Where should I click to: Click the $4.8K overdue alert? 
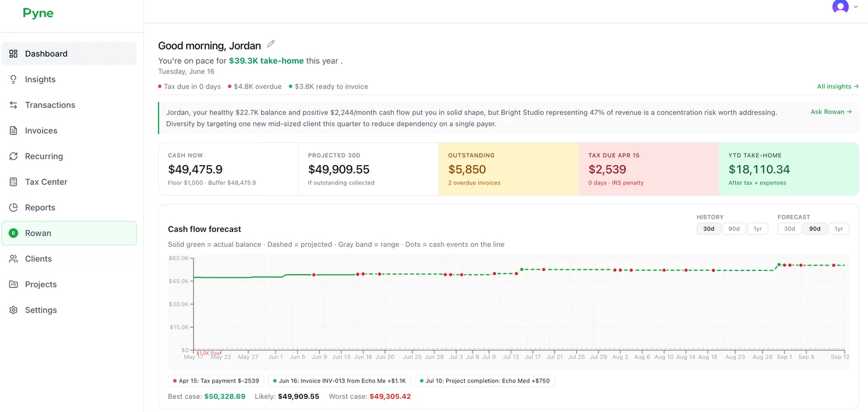(x=255, y=87)
